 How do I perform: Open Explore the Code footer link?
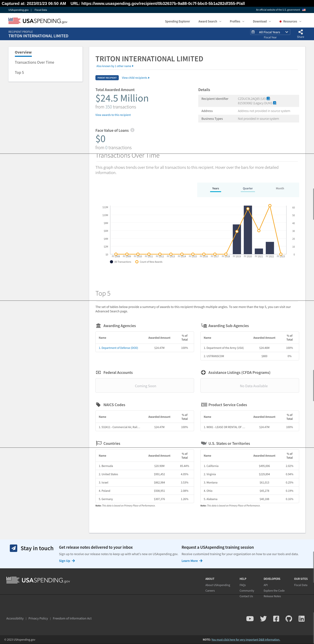pos(274,590)
